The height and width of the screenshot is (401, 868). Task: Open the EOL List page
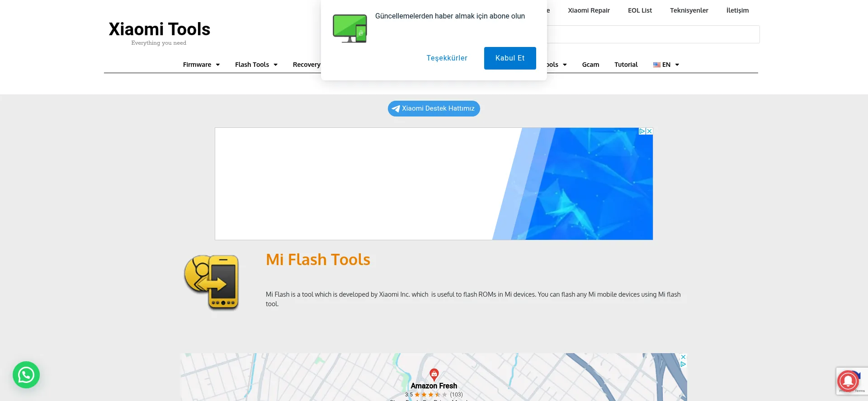(640, 10)
